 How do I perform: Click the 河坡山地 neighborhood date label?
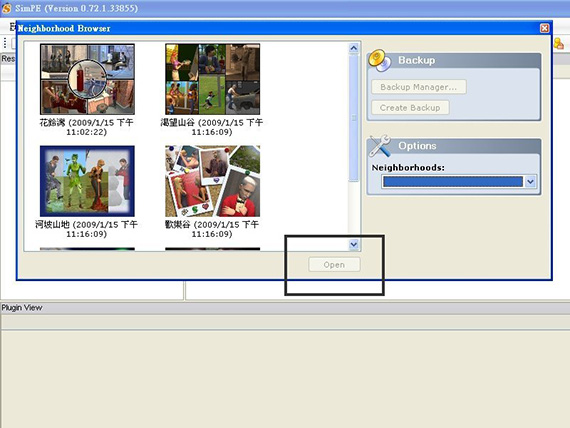click(x=87, y=229)
